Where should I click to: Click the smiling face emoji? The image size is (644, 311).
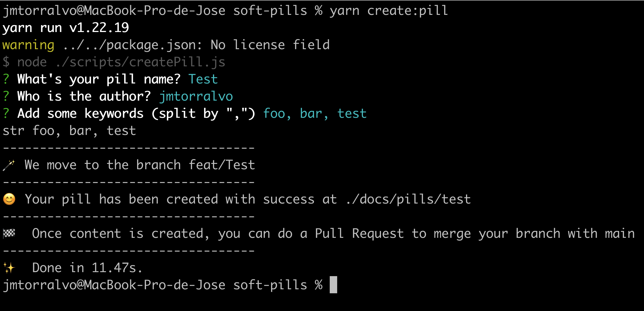[9, 199]
